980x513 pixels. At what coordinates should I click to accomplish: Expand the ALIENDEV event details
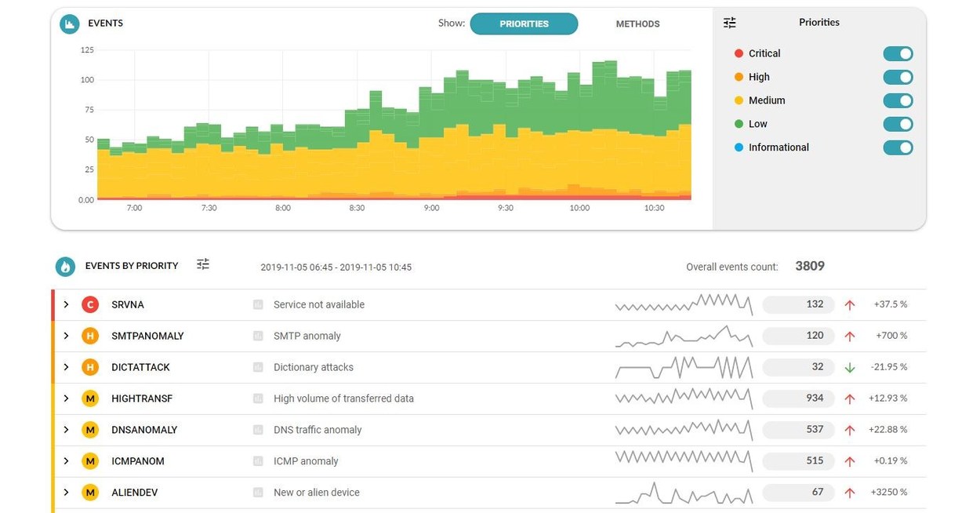66,493
